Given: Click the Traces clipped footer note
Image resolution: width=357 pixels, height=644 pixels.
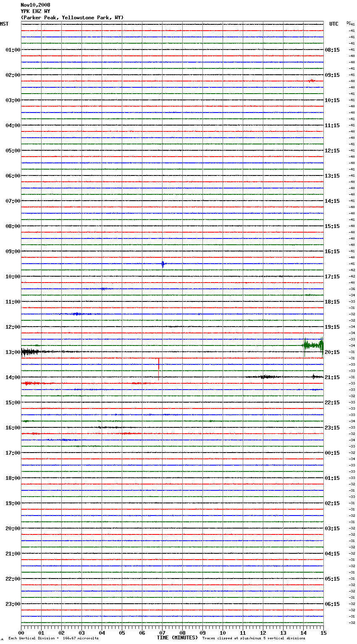Looking at the screenshot, I should pyautogui.click(x=254, y=639).
